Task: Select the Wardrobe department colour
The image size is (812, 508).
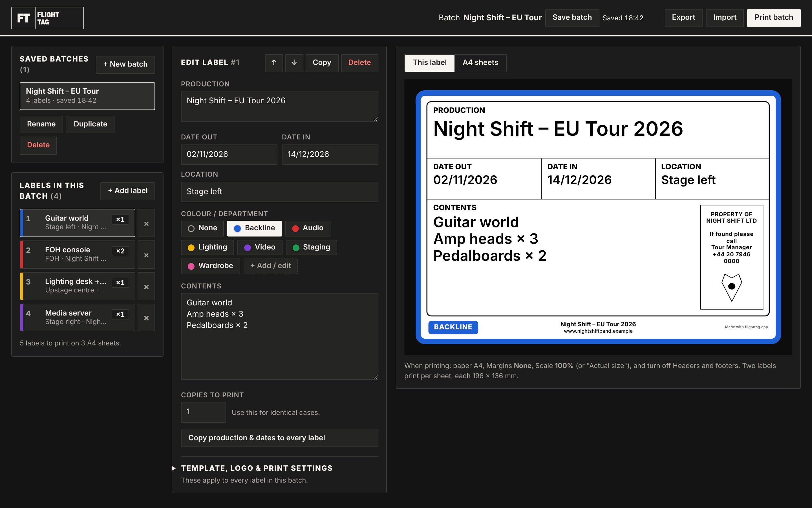Action: point(210,266)
